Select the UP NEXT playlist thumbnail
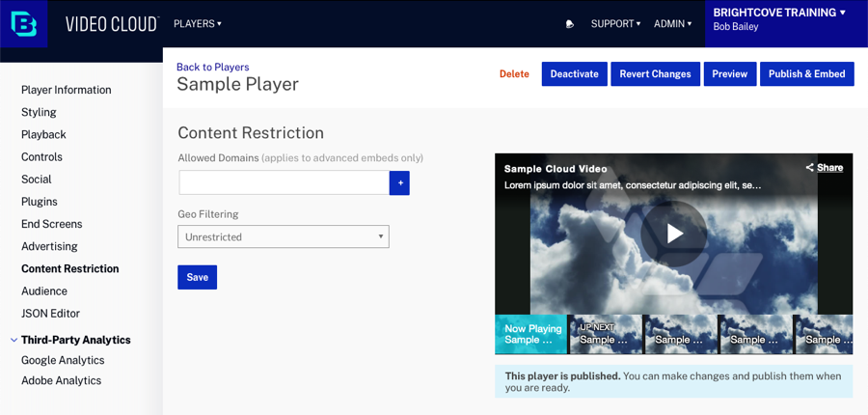This screenshot has width=868, height=415. point(607,334)
